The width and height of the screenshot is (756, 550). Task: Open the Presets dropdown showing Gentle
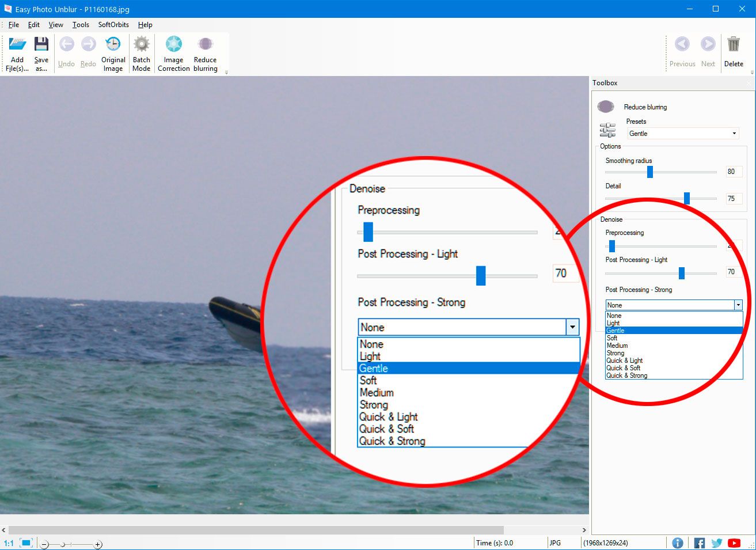[x=682, y=134]
